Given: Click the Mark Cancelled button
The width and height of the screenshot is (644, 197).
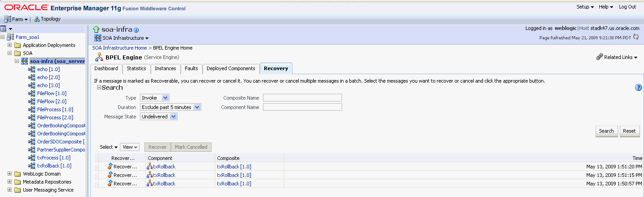Looking at the screenshot, I should (x=191, y=147).
